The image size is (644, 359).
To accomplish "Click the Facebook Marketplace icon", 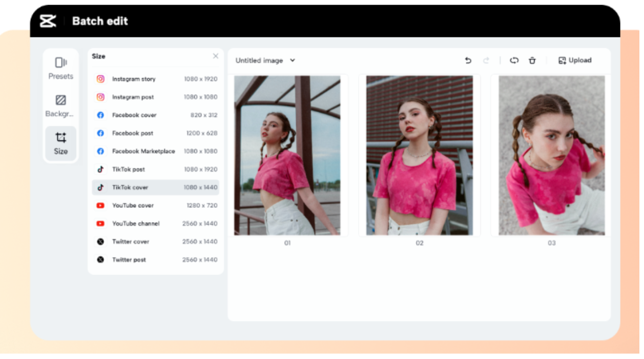I will tap(100, 151).
